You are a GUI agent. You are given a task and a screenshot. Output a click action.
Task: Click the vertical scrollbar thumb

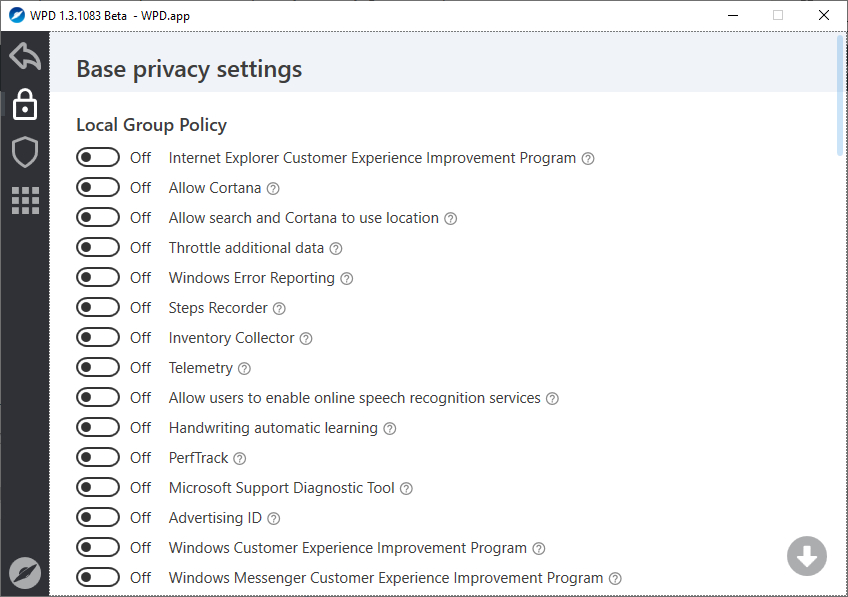click(x=840, y=95)
